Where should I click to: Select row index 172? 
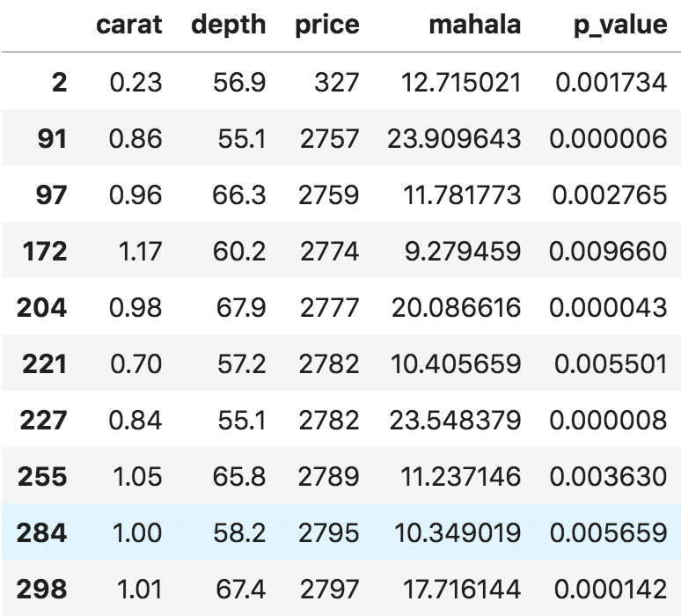[x=45, y=252]
